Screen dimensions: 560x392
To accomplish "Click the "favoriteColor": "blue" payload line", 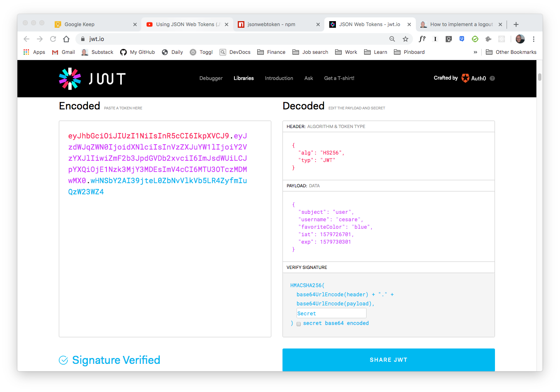I will point(336,227).
